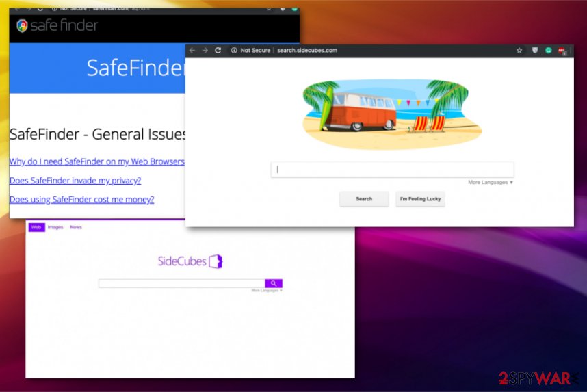This screenshot has width=587, height=392.
Task: Open the green Grammarly extension icon
Action: click(x=549, y=50)
